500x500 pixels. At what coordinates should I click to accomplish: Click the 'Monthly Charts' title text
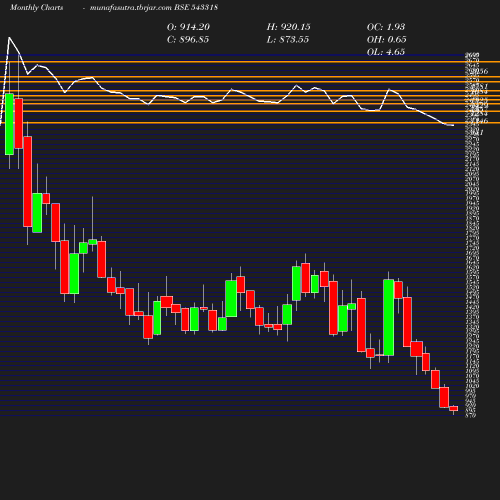[x=37, y=8]
